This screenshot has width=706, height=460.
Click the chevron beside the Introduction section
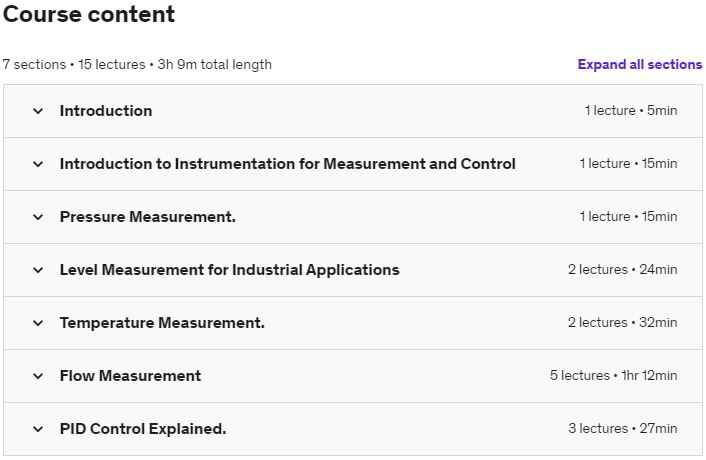click(38, 111)
